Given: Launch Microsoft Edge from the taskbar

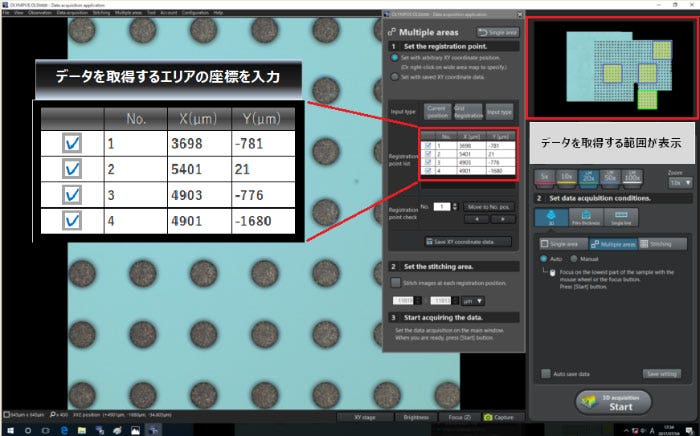Looking at the screenshot, I should click(64, 431).
